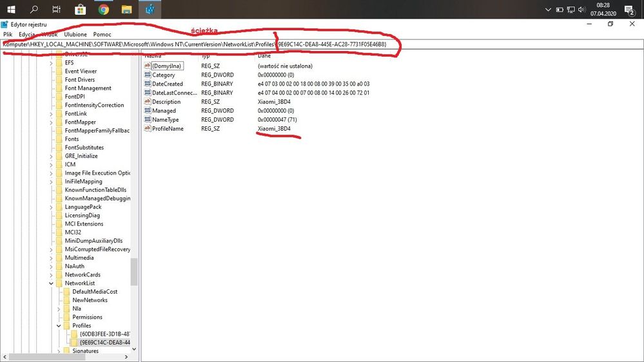Click the network tray icon

571,10
